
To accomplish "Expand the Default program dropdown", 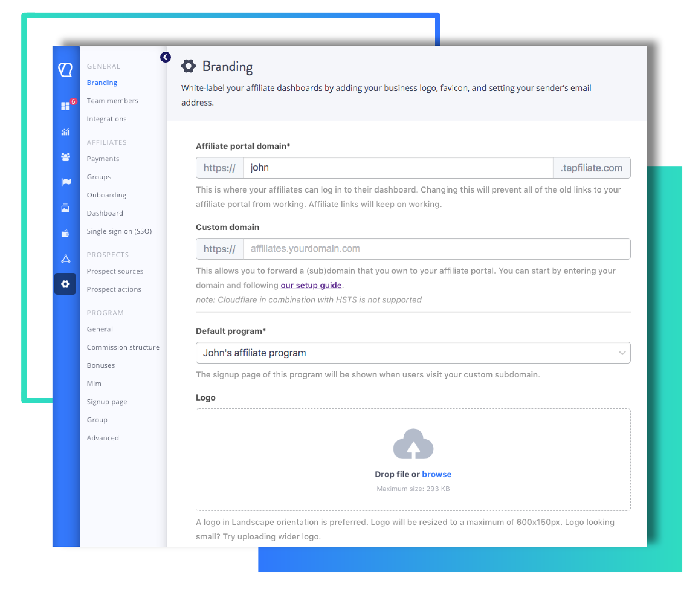I will (x=413, y=353).
